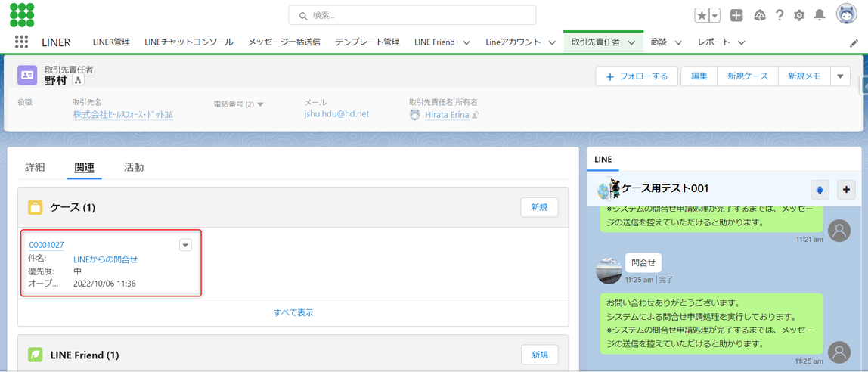Click the email link jshu.hdu@hd.net
The width and height of the screenshot is (868, 372).
click(336, 115)
